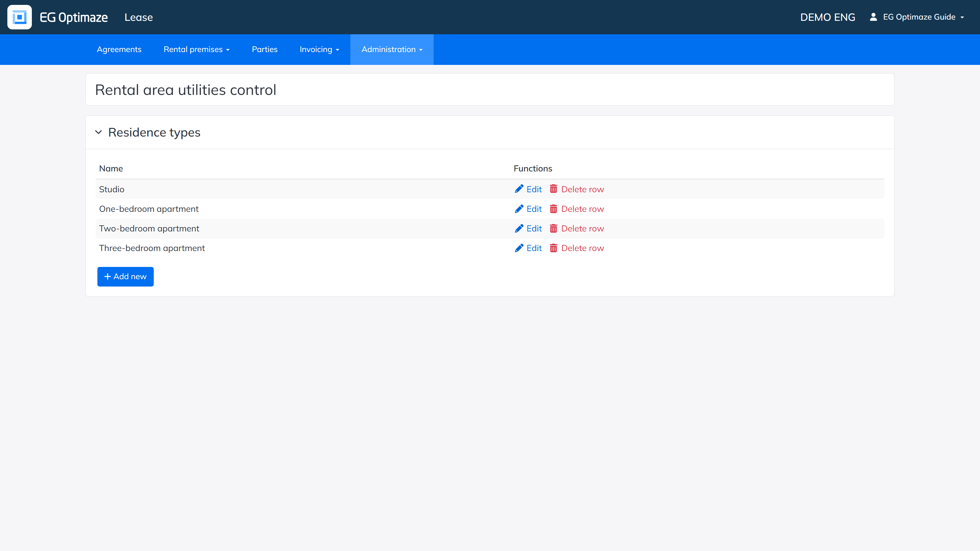Click the EG Optimaze logo icon
This screenshot has height=551, width=980.
pyautogui.click(x=19, y=17)
